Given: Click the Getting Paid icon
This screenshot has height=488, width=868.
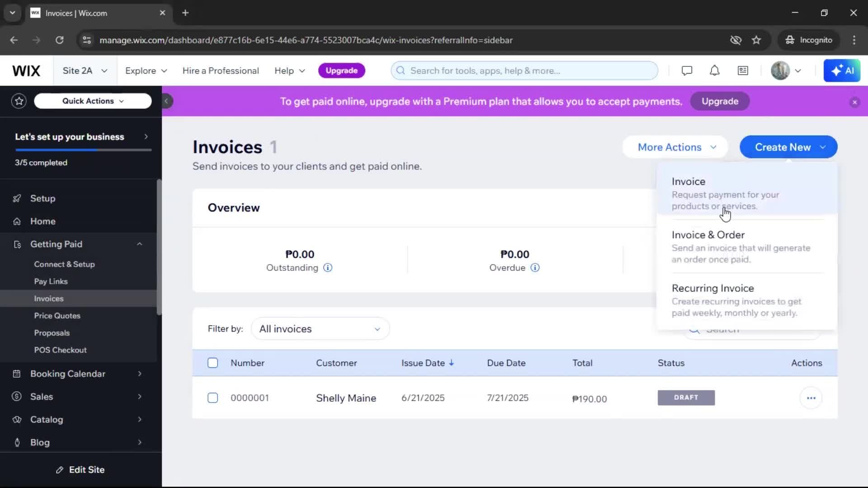Looking at the screenshot, I should pos(17,244).
